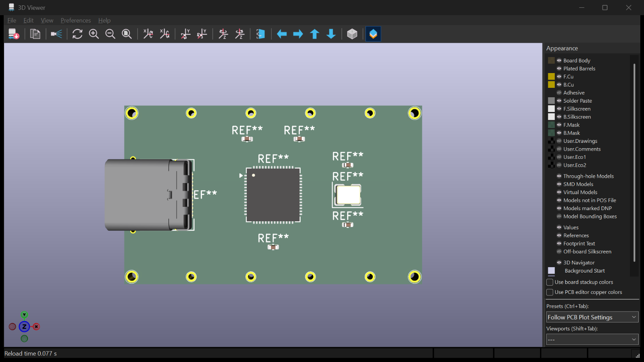Viewport: 644px width, 362px height.
Task: Change the Solder Paste color swatch
Action: tap(551, 101)
